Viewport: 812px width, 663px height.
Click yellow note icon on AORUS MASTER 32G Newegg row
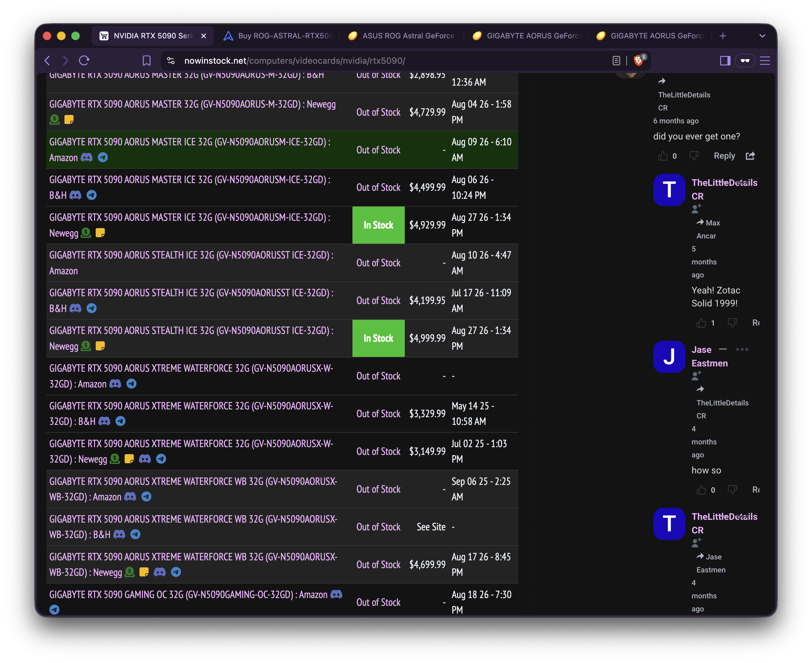(x=69, y=120)
